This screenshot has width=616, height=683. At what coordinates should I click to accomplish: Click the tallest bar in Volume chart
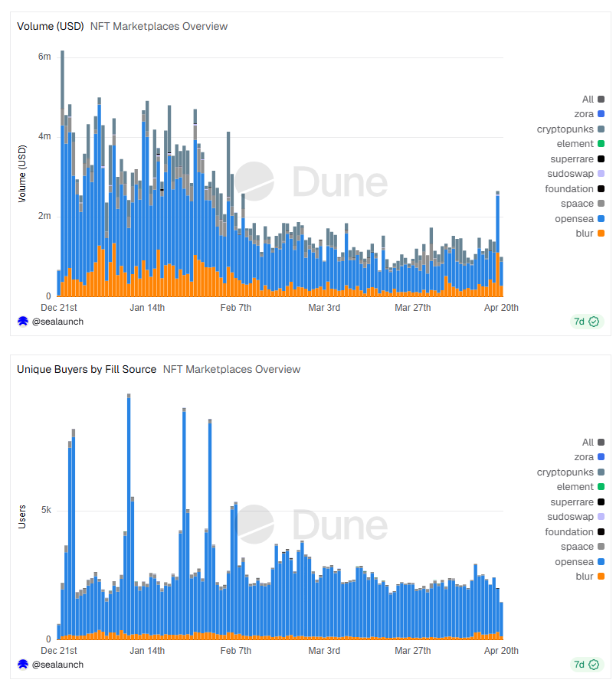(x=62, y=176)
